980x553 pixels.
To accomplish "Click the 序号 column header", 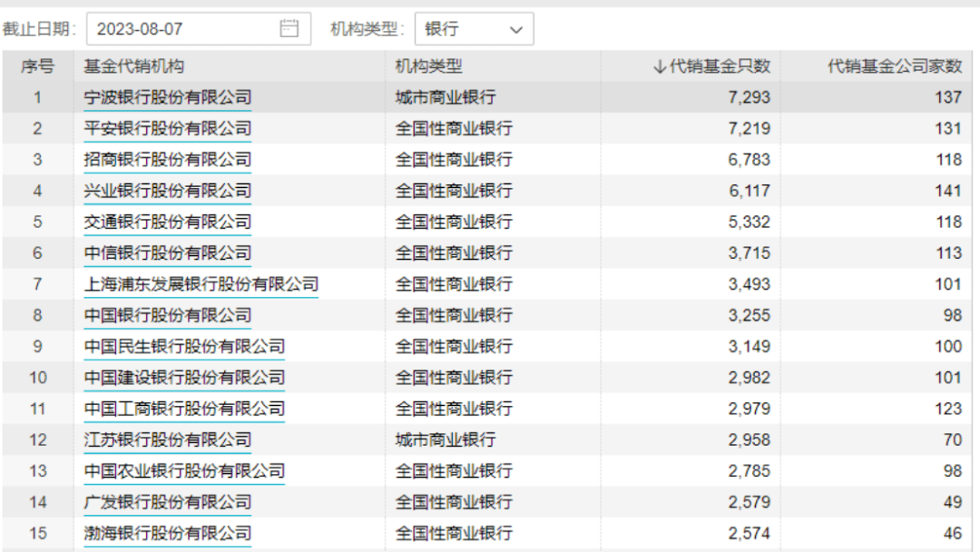I will coord(37,66).
